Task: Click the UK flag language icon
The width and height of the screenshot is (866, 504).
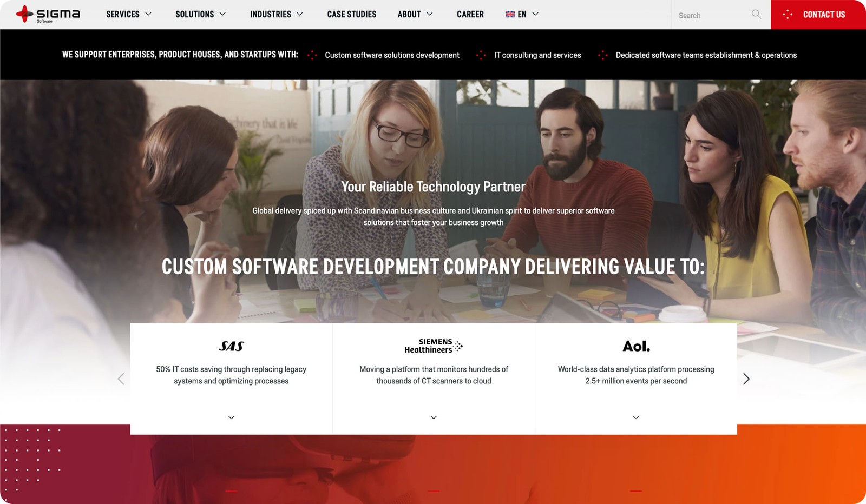Action: tap(510, 14)
